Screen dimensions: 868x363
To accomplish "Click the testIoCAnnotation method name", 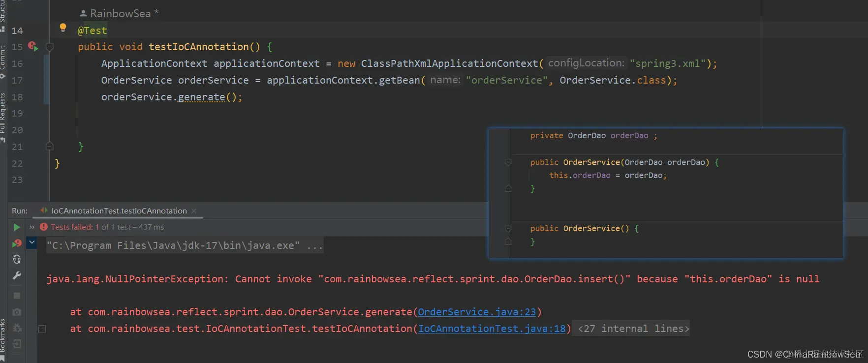I will pos(199,47).
